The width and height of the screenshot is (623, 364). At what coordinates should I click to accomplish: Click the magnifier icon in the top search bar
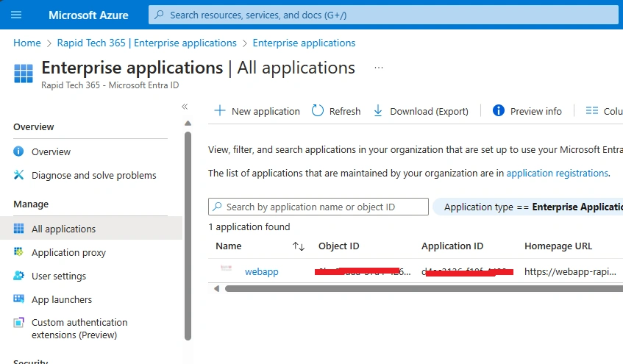point(159,15)
